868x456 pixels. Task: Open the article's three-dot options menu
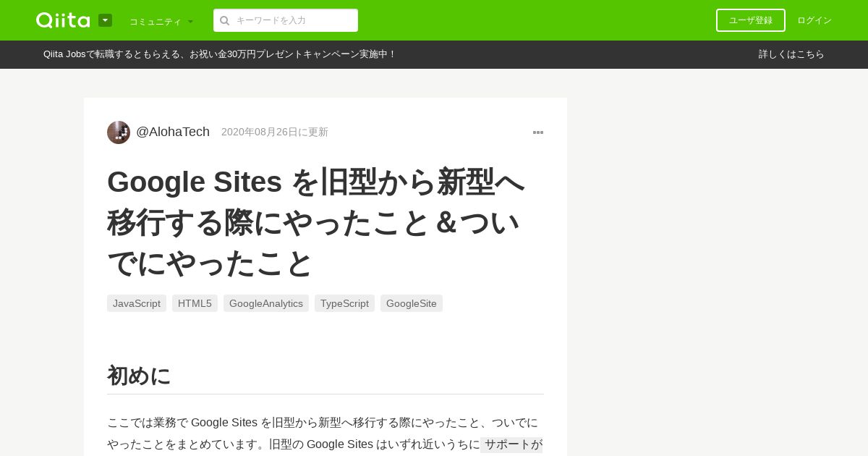click(538, 132)
